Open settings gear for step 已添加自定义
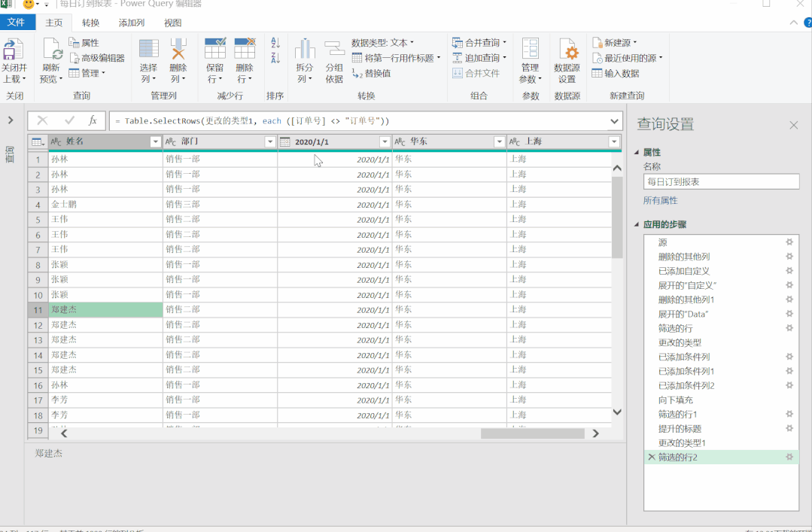Screen dimensions: 812x532 (789, 270)
